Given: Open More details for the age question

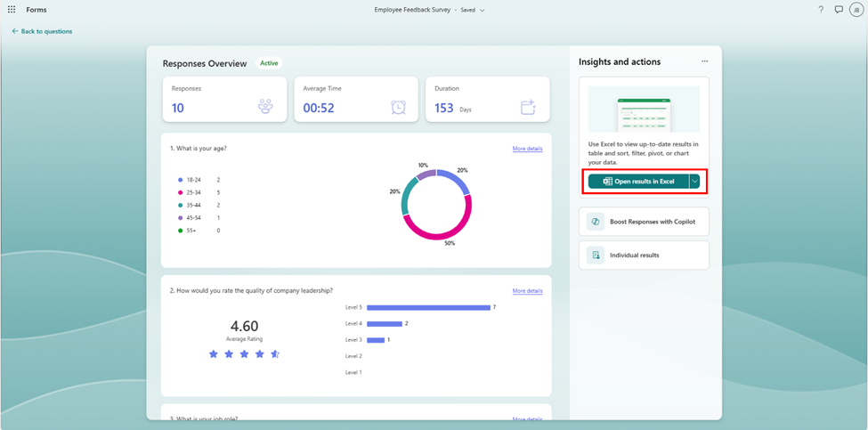Looking at the screenshot, I should click(528, 149).
